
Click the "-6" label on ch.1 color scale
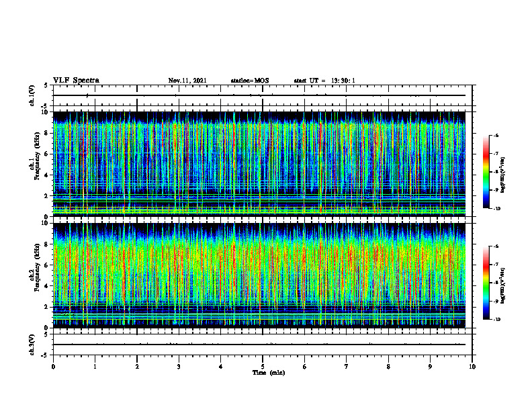tap(496, 135)
